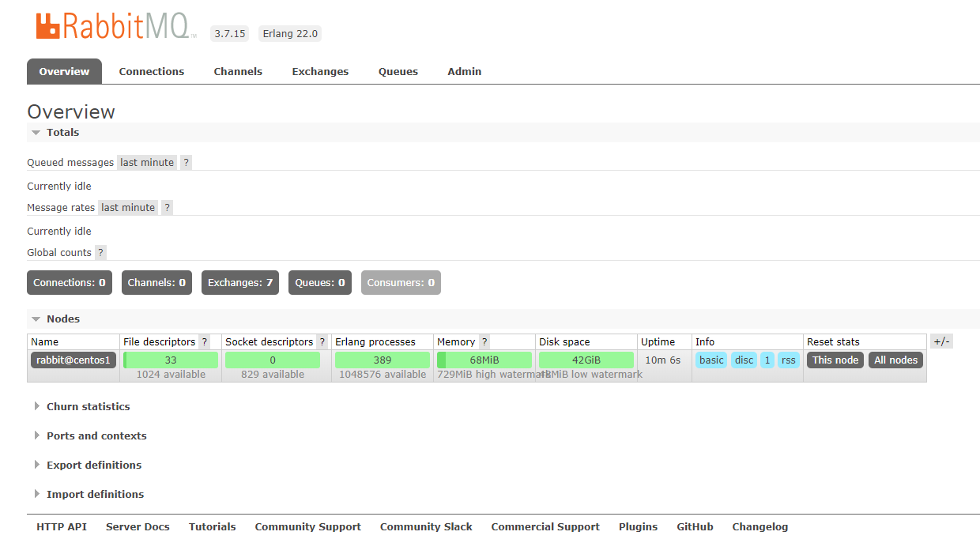Screen dimensions: 980x558
Task: Click the Exchanges: 7 count button
Action: 240,282
